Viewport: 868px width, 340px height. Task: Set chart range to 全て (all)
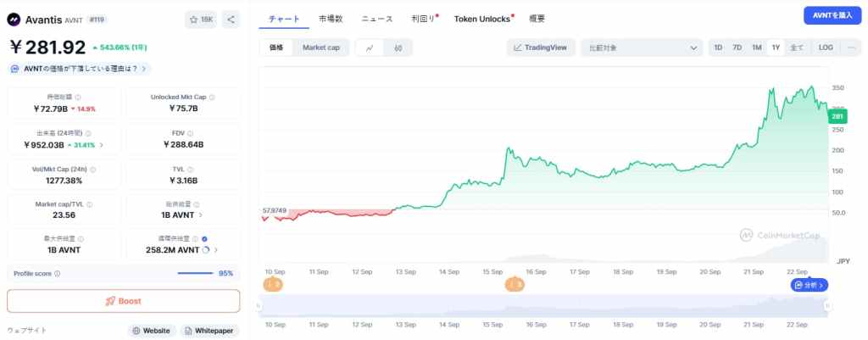click(x=797, y=47)
